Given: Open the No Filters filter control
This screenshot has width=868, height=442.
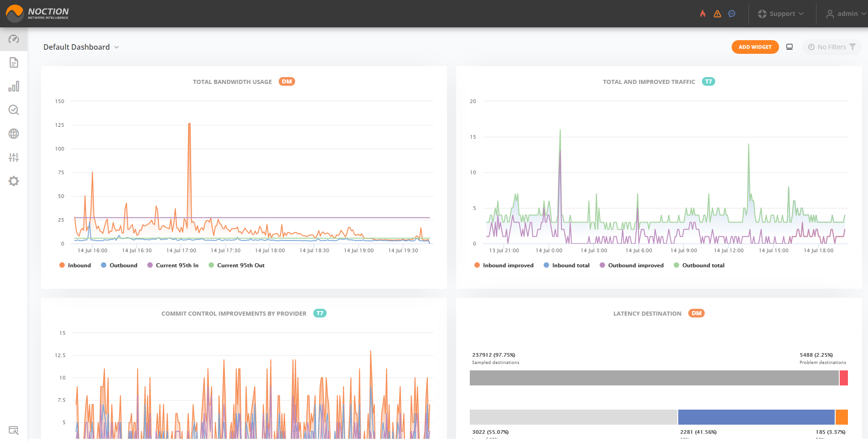Looking at the screenshot, I should (x=832, y=47).
